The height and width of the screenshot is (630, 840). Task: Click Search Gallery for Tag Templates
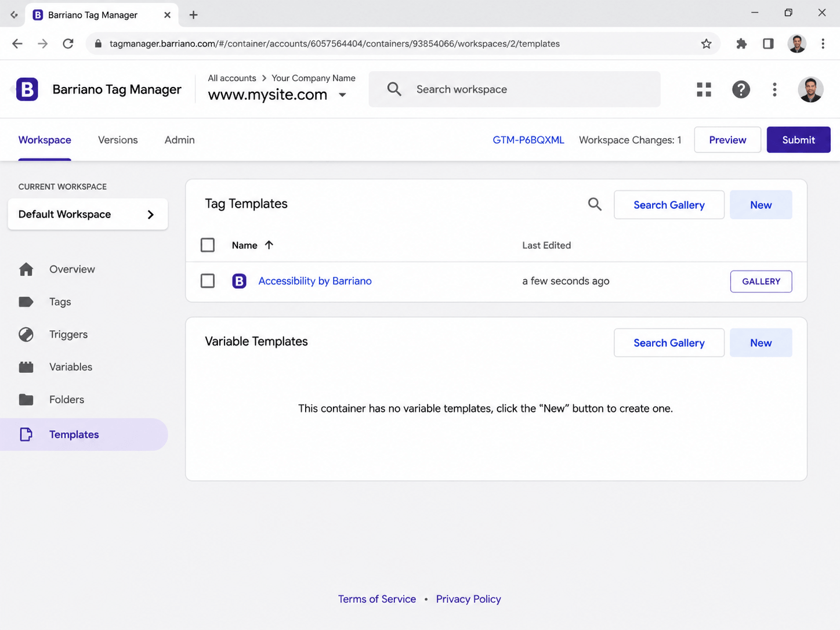[669, 205]
